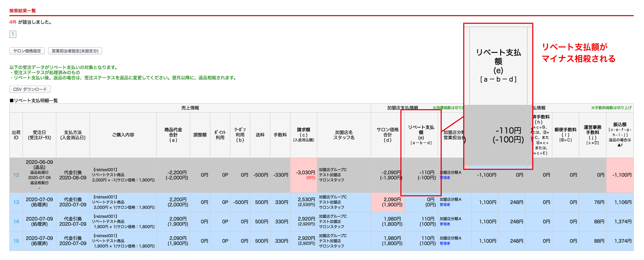Click 管理者 link in returned order row 12

(445, 178)
